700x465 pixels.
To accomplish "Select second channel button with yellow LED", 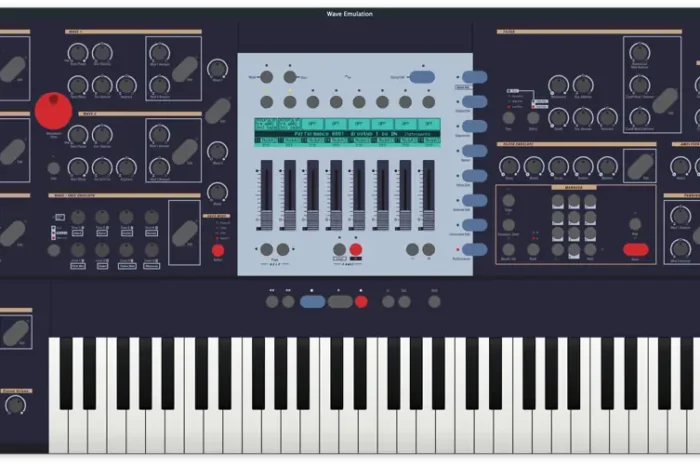I will [290, 102].
